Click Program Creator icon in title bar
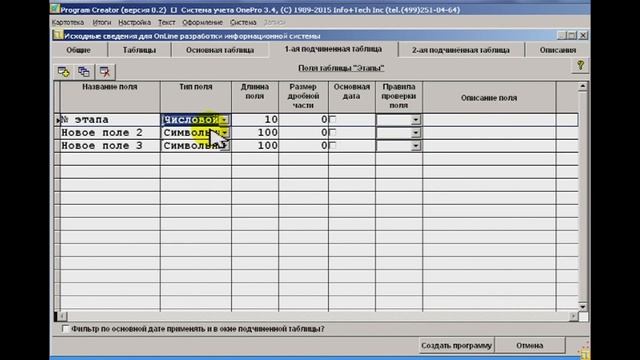This screenshot has width=640, height=360. (x=55, y=9)
